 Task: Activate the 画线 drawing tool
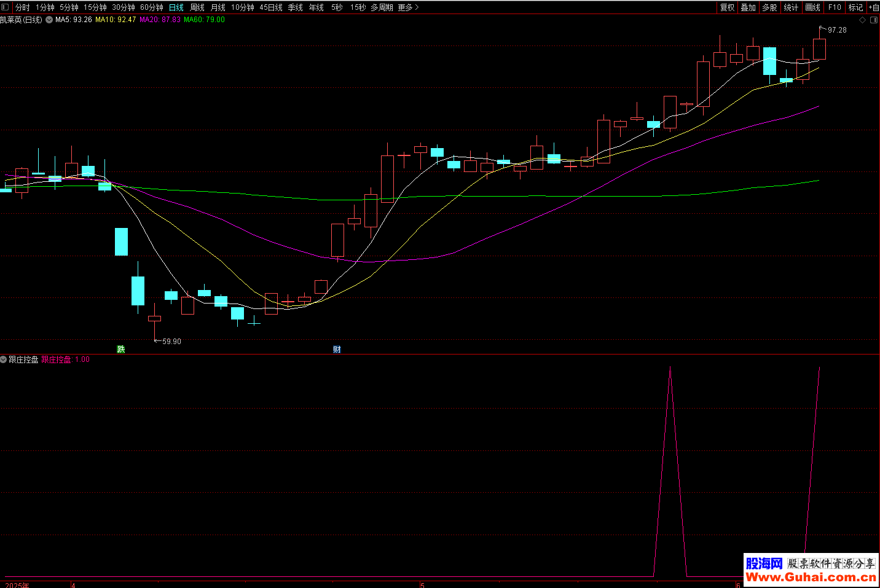(x=813, y=7)
